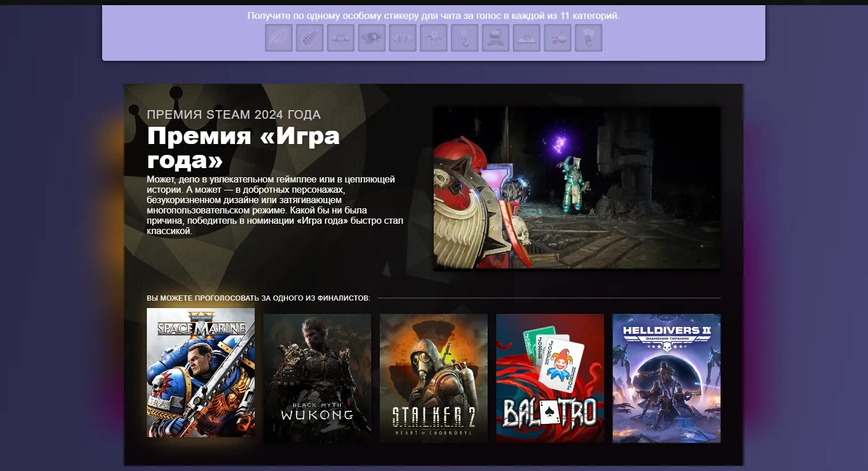Click the eighth sticker with capped figure

(496, 38)
